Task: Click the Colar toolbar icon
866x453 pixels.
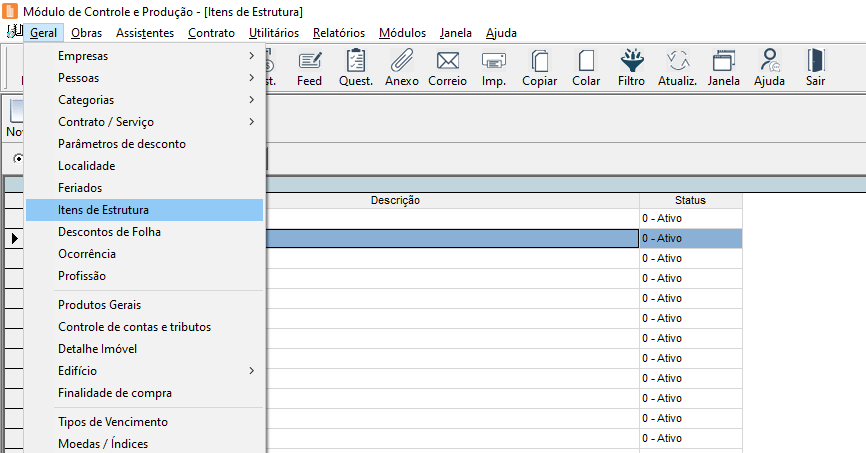Action: tap(586, 67)
